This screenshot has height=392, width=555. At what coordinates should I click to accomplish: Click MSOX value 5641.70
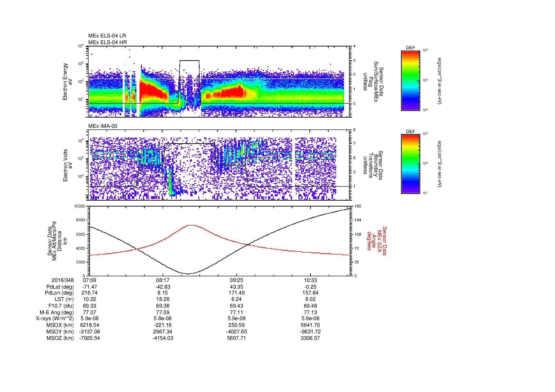[x=310, y=325]
